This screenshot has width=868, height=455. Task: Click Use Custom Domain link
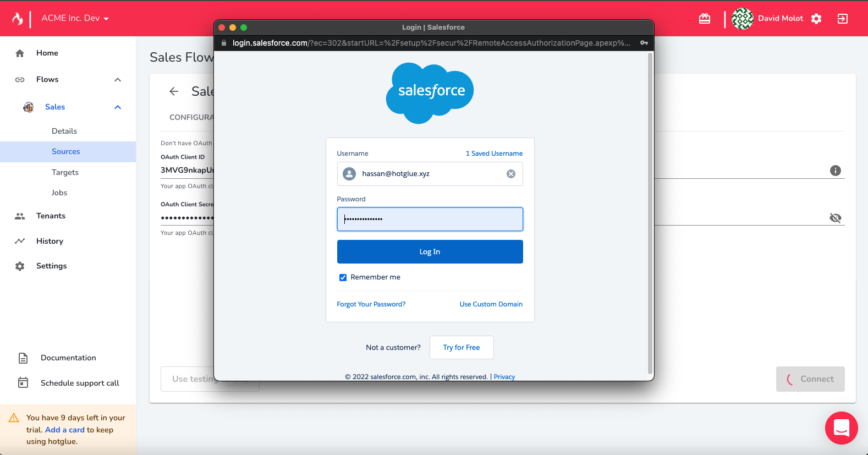(491, 304)
